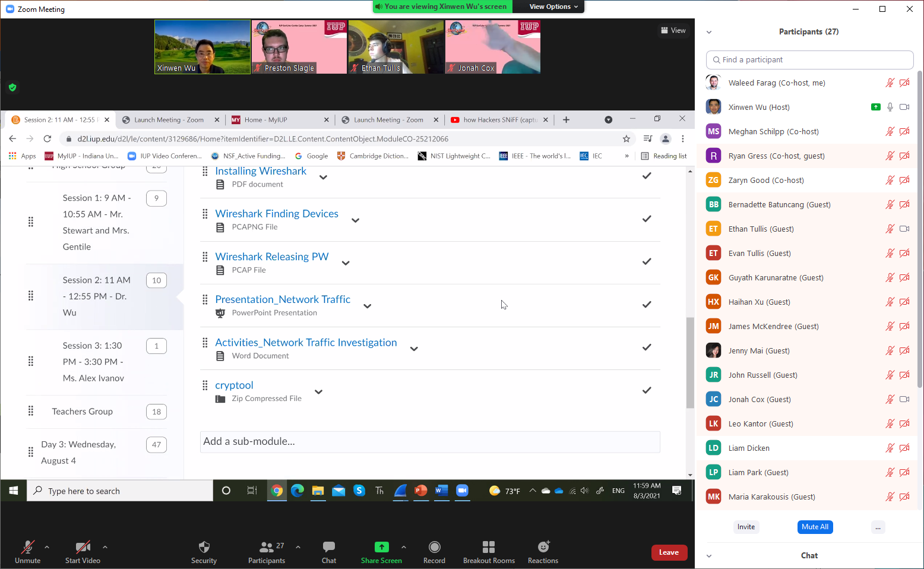This screenshot has width=924, height=569.
Task: Expand the chevron next to Wireshark Finding Devices
Action: click(355, 220)
